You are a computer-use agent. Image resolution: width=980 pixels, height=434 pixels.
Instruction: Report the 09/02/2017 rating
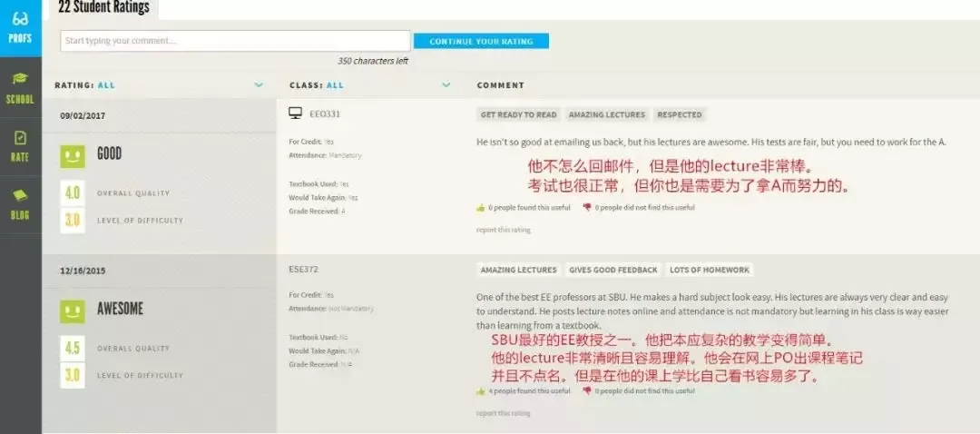[x=503, y=230]
